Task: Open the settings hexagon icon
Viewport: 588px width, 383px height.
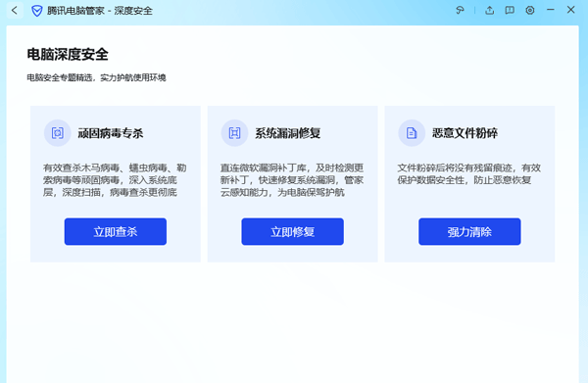Action: [x=530, y=10]
